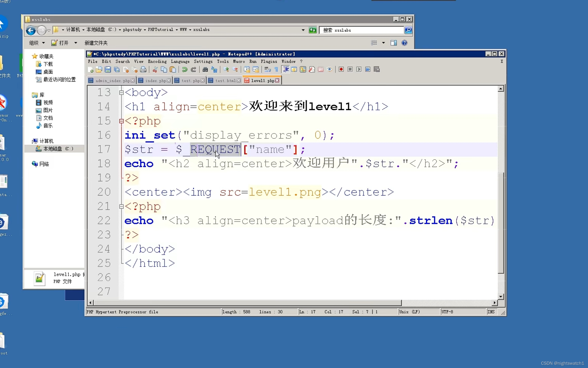Save the current file with Save icon
Viewport: 588px width, 368px height.
(x=108, y=70)
